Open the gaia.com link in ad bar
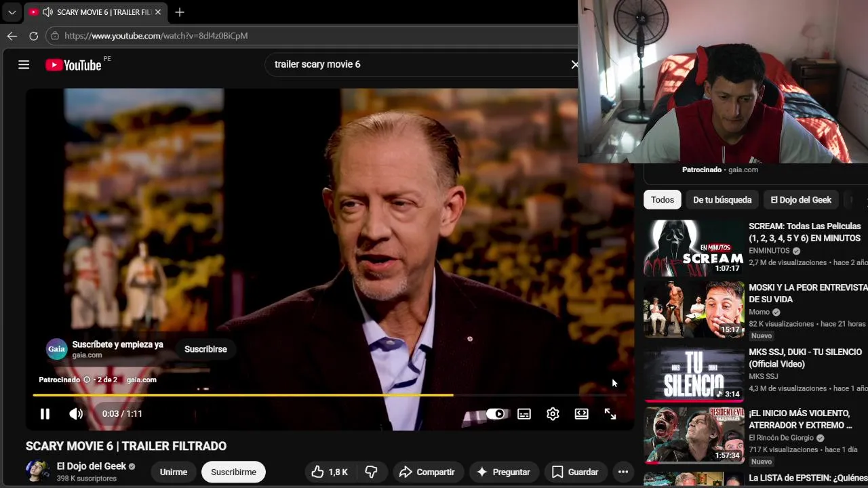 tap(141, 380)
